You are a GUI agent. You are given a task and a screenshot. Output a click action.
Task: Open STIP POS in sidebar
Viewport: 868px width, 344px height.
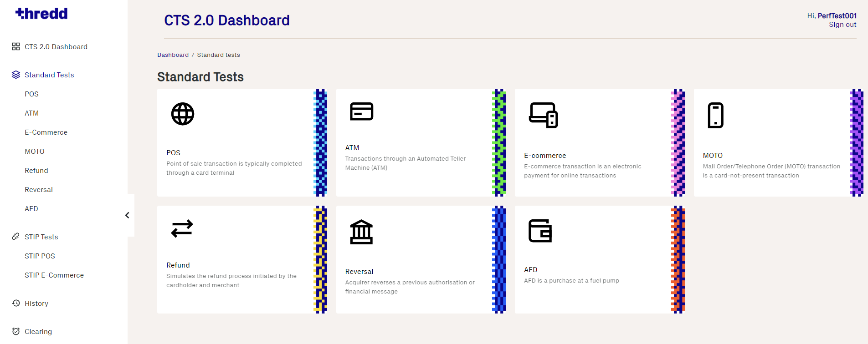[x=40, y=256]
